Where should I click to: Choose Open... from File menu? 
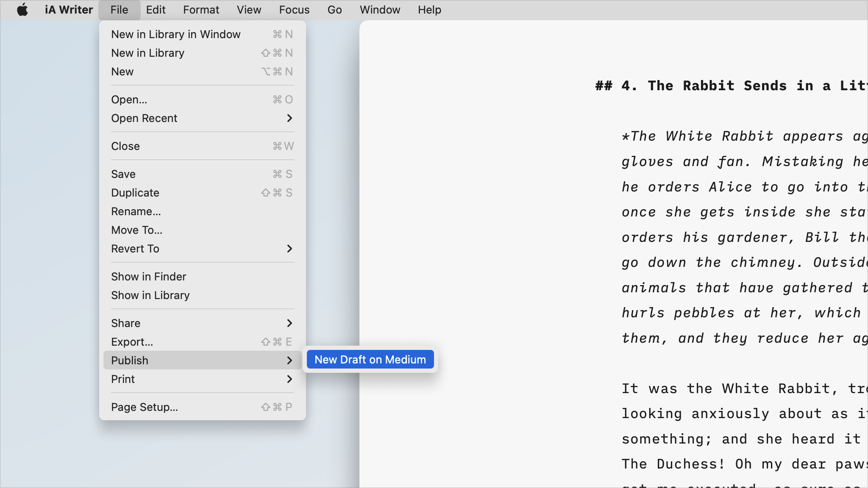pyautogui.click(x=202, y=100)
